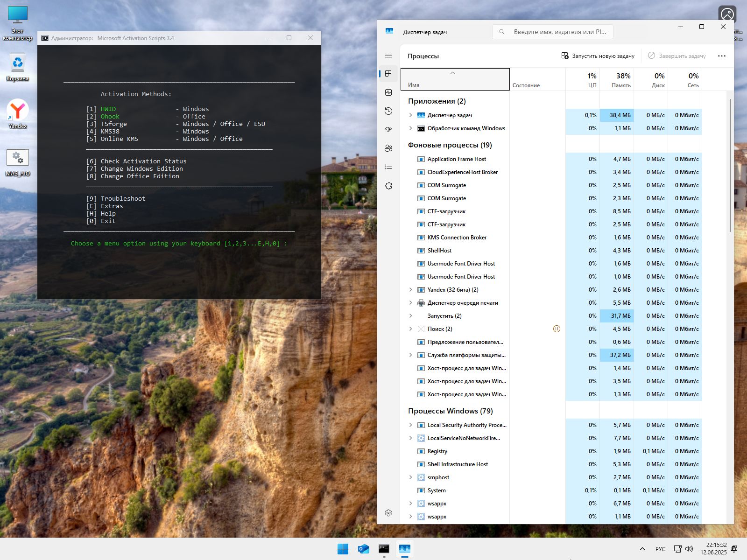This screenshot has width=747, height=560.
Task: Sort by Сеть column header
Action: (x=685, y=79)
